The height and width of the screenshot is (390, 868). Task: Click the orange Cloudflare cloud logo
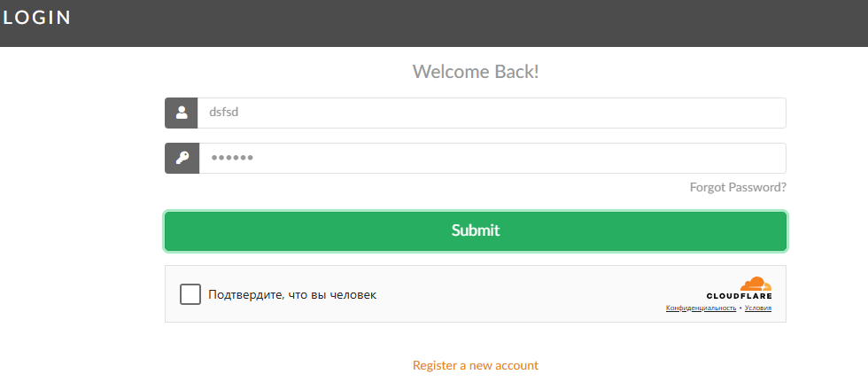(x=756, y=284)
